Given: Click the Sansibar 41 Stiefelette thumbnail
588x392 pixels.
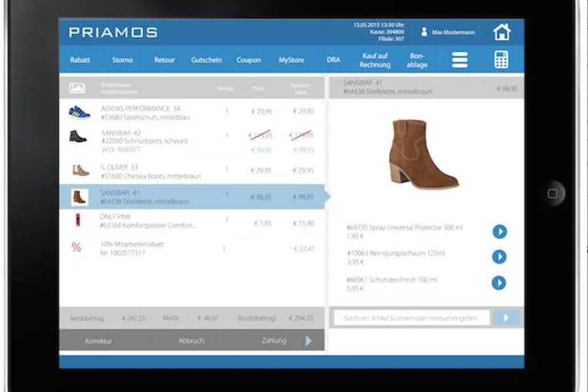Looking at the screenshot, I should point(79,197).
